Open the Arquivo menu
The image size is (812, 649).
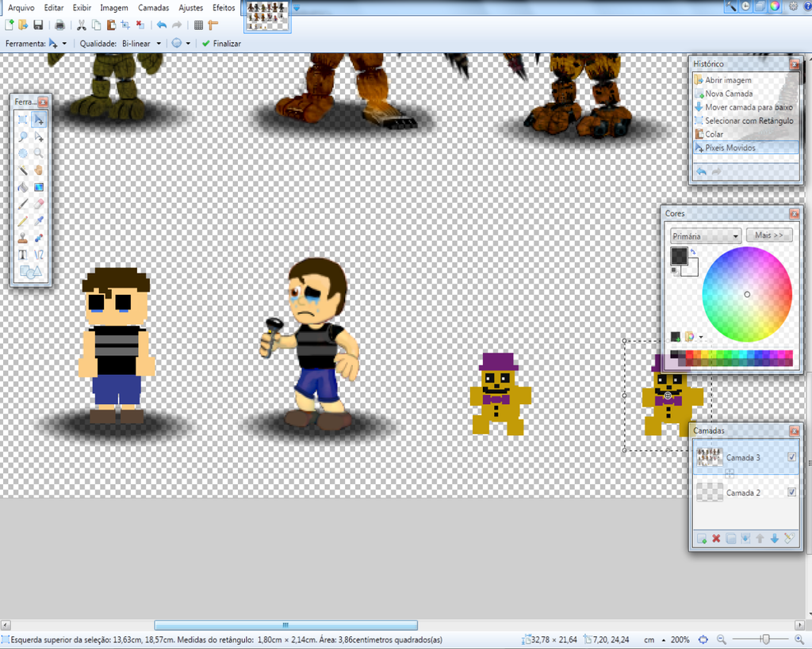(x=21, y=8)
